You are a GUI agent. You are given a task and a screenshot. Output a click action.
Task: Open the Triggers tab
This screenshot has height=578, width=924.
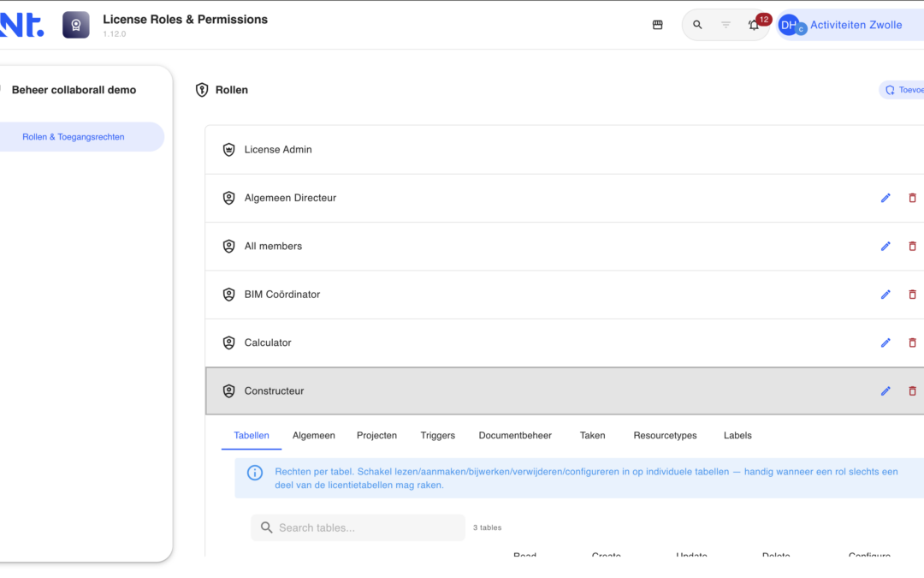[438, 435]
